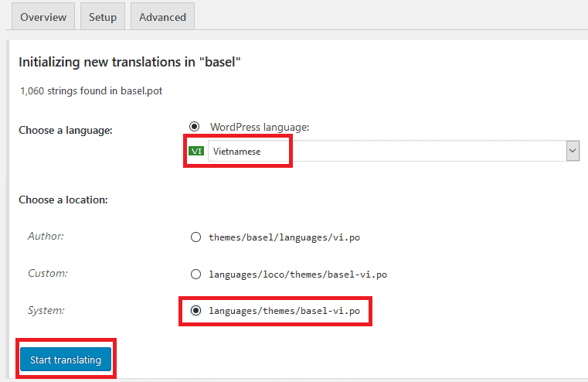Click the languages/loco/themes/basel-vi.po path label
The height and width of the screenshot is (382, 588).
[297, 275]
